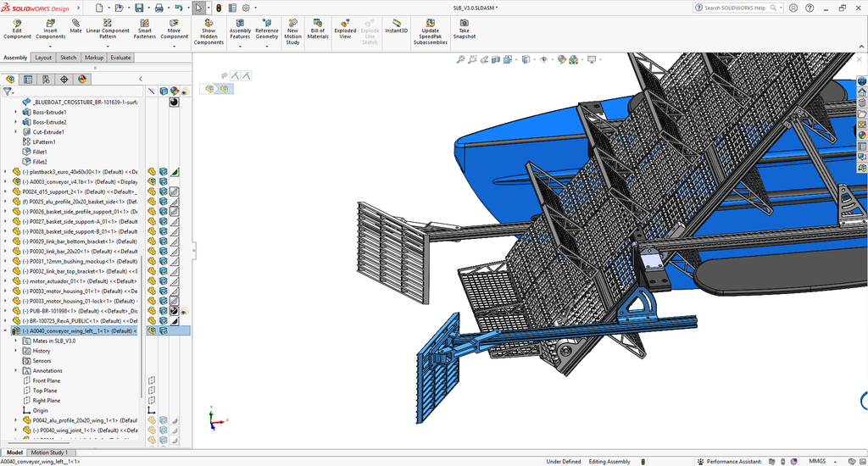Switch to the ConfigurationManager tab icon
The width and height of the screenshot is (868, 466).
click(46, 79)
